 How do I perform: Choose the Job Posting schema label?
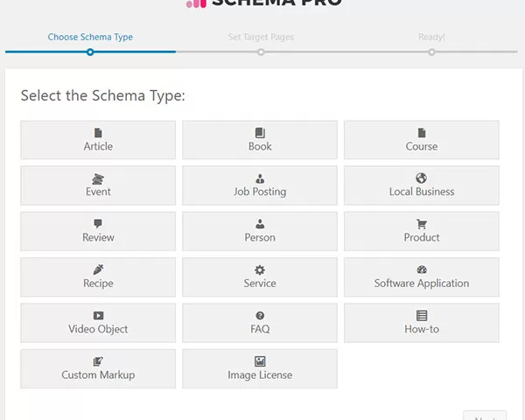(x=260, y=192)
